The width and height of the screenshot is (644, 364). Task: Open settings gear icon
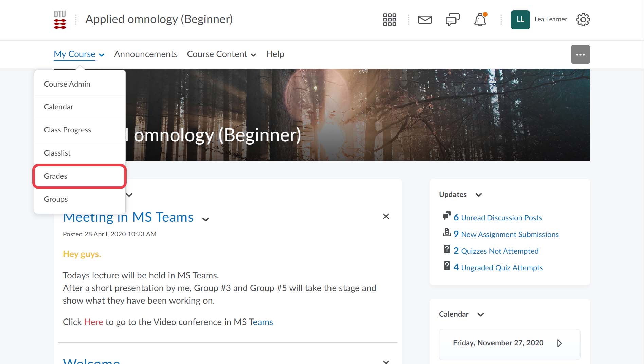click(x=583, y=20)
